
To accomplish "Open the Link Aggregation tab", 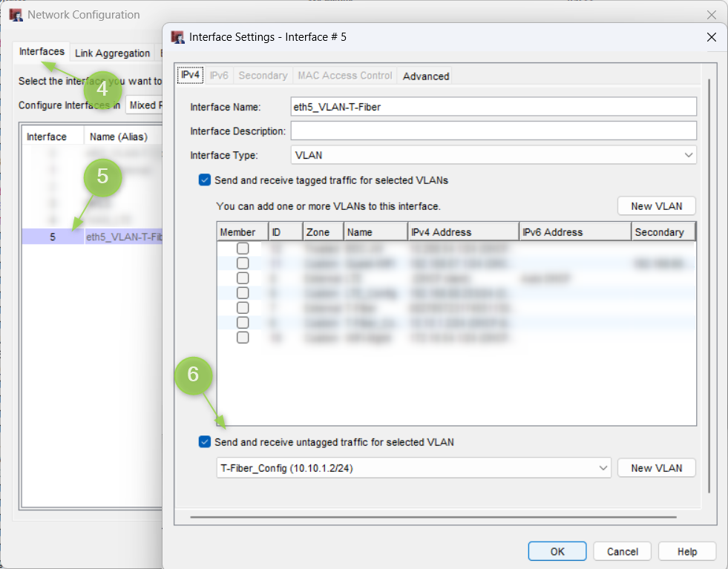I will point(112,53).
